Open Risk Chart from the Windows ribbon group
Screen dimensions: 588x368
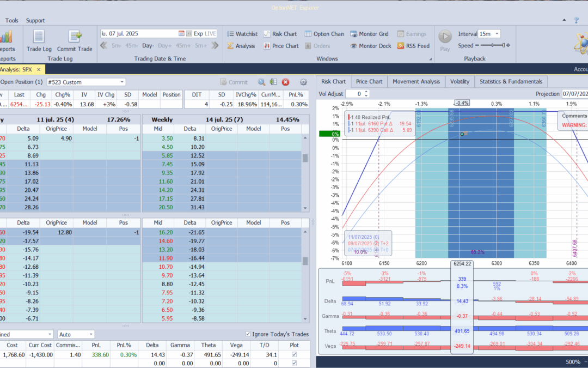[x=280, y=34]
